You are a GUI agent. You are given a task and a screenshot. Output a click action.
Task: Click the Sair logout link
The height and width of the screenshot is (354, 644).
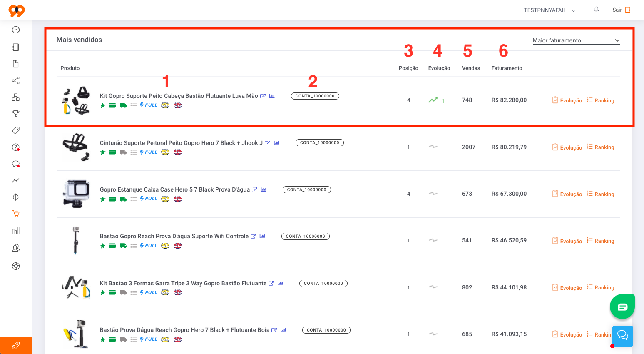click(622, 10)
